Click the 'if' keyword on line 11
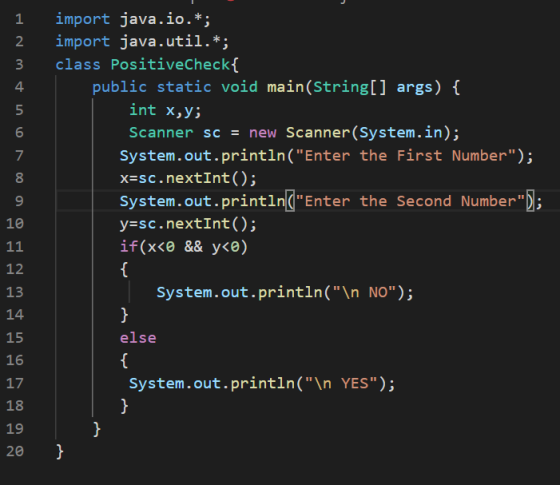The image size is (560, 485). click(129, 246)
